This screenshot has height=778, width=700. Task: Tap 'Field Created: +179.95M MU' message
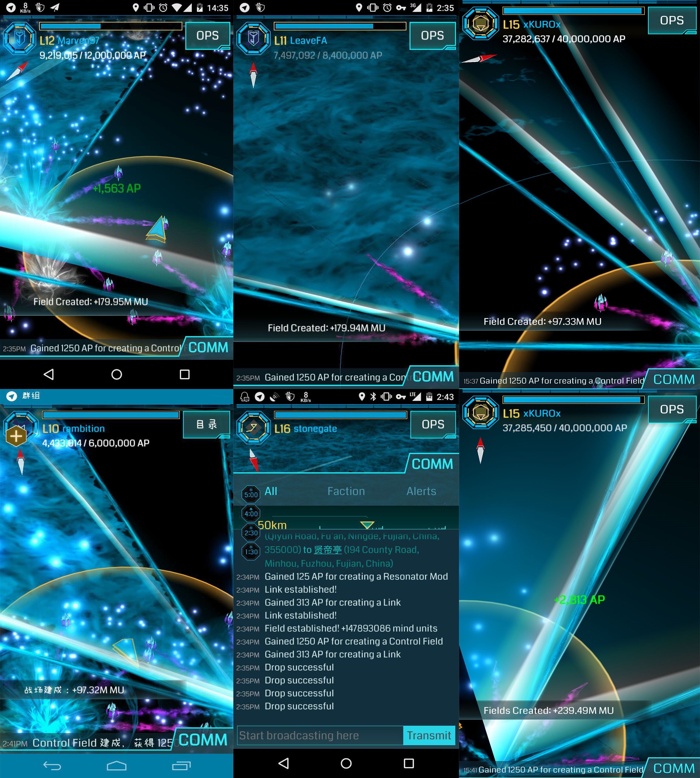(91, 302)
